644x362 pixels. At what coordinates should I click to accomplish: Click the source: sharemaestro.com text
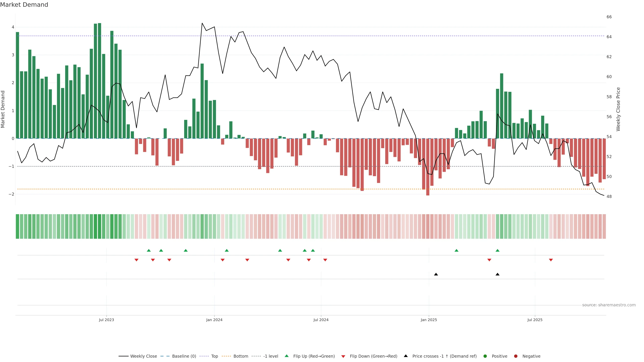point(609,305)
